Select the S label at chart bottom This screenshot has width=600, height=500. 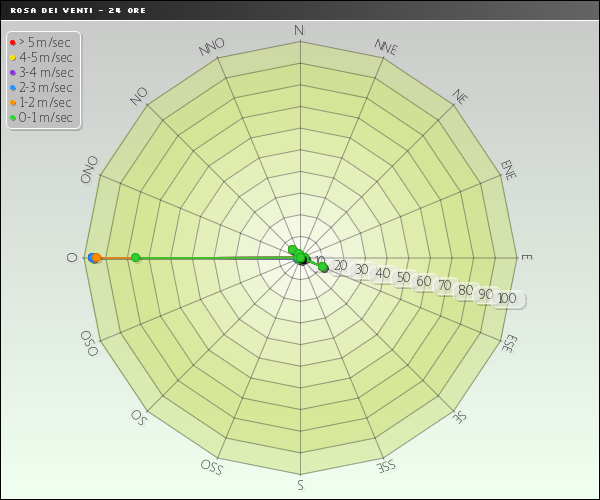(x=300, y=485)
